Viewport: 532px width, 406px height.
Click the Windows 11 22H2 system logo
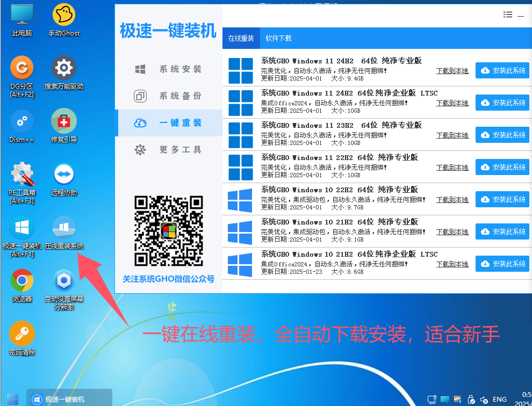[x=241, y=167]
